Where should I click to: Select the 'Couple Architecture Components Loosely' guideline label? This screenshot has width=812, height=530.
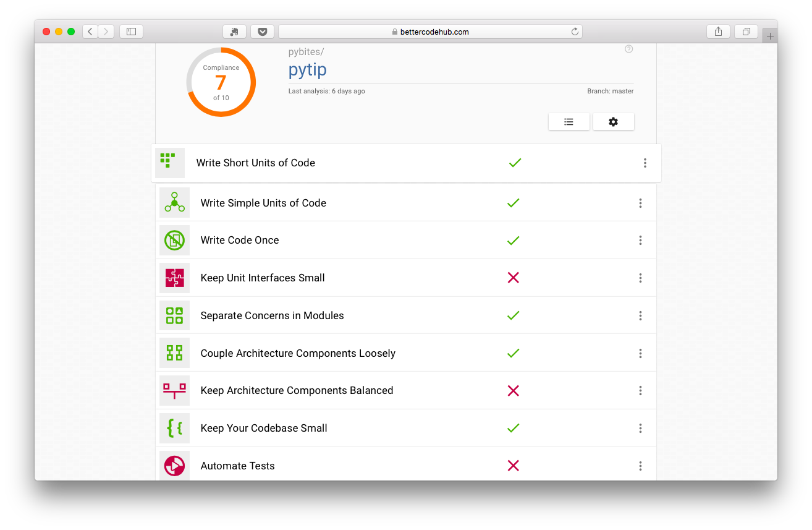click(298, 353)
